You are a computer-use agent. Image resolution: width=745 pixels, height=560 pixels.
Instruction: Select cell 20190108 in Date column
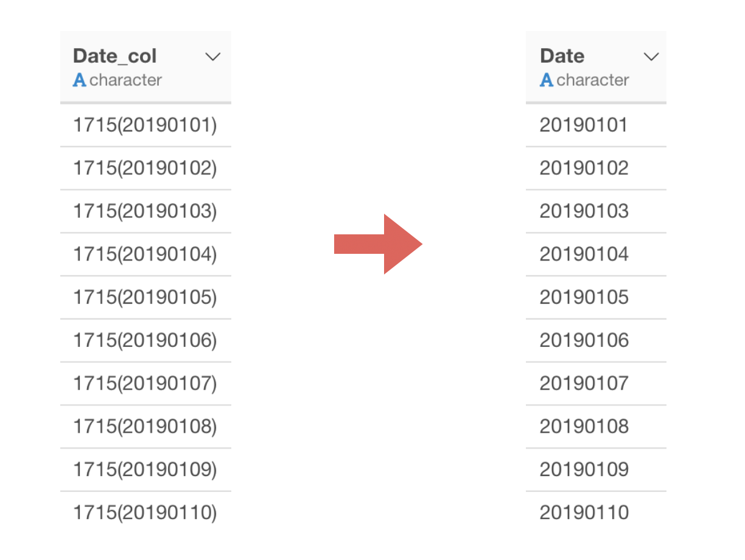[x=596, y=427]
